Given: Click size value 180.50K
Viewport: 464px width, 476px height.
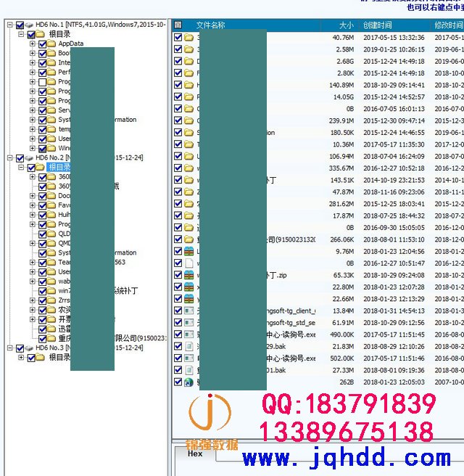Looking at the screenshot, I should click(x=342, y=133).
